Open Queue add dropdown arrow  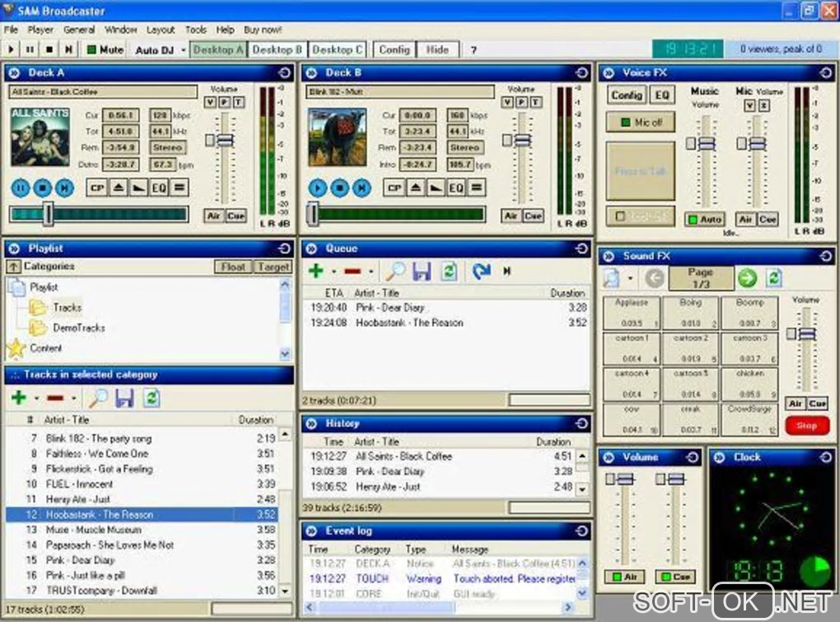[334, 272]
